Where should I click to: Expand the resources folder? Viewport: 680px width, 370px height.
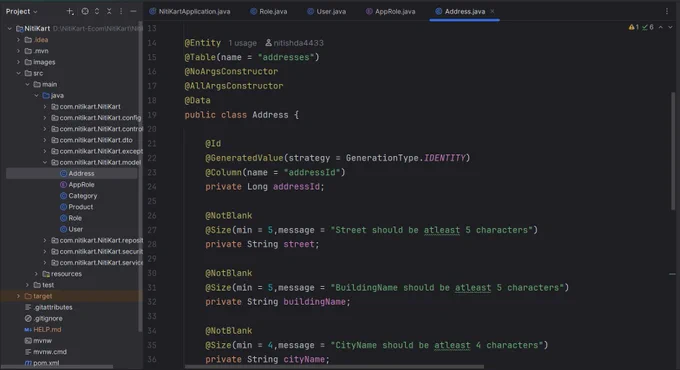tap(36, 274)
